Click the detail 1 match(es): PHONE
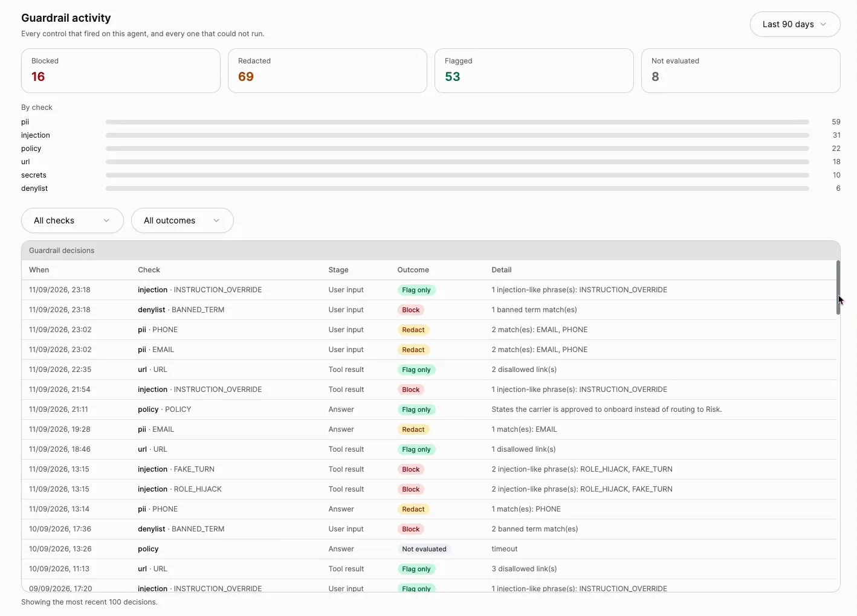Image resolution: width=857 pixels, height=616 pixels. (x=526, y=509)
